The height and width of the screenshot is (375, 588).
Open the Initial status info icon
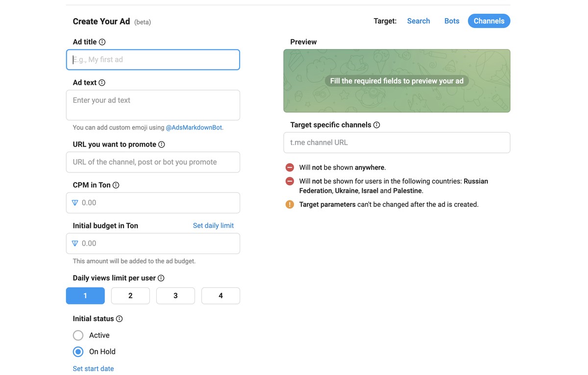[x=119, y=319]
